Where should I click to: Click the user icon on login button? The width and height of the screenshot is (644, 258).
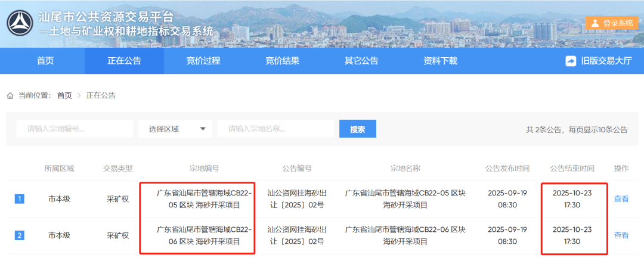[x=595, y=23]
